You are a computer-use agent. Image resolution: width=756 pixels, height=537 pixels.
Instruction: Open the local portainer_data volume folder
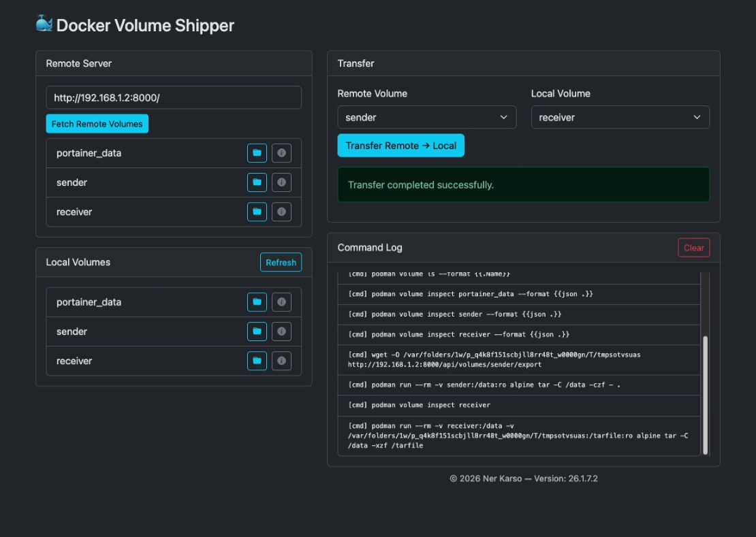(x=257, y=302)
